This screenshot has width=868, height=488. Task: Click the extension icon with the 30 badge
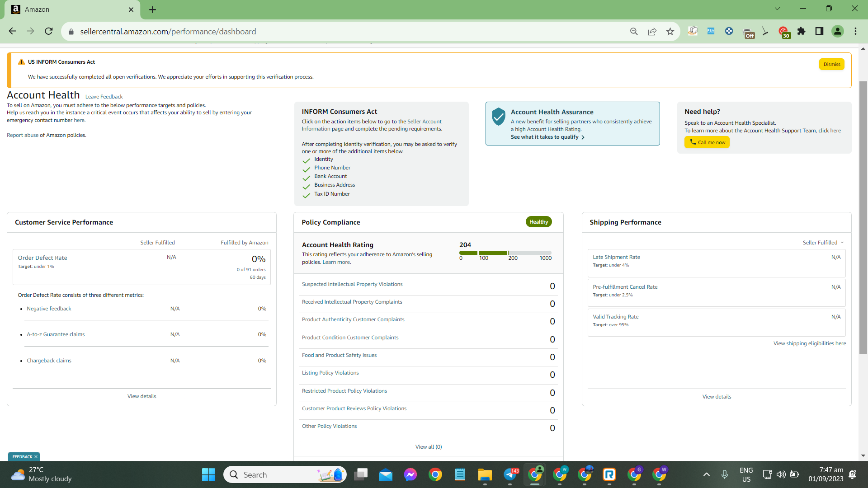[784, 33]
